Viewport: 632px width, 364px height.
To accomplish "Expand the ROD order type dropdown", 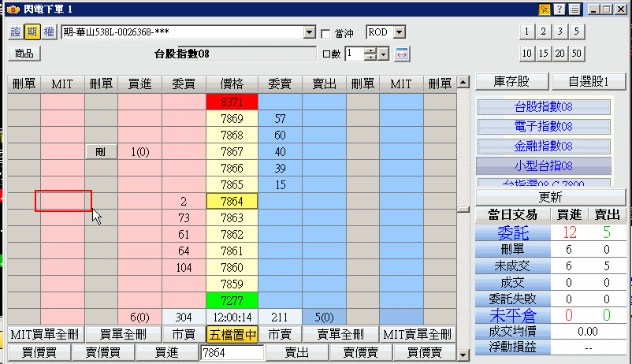I will click(398, 32).
